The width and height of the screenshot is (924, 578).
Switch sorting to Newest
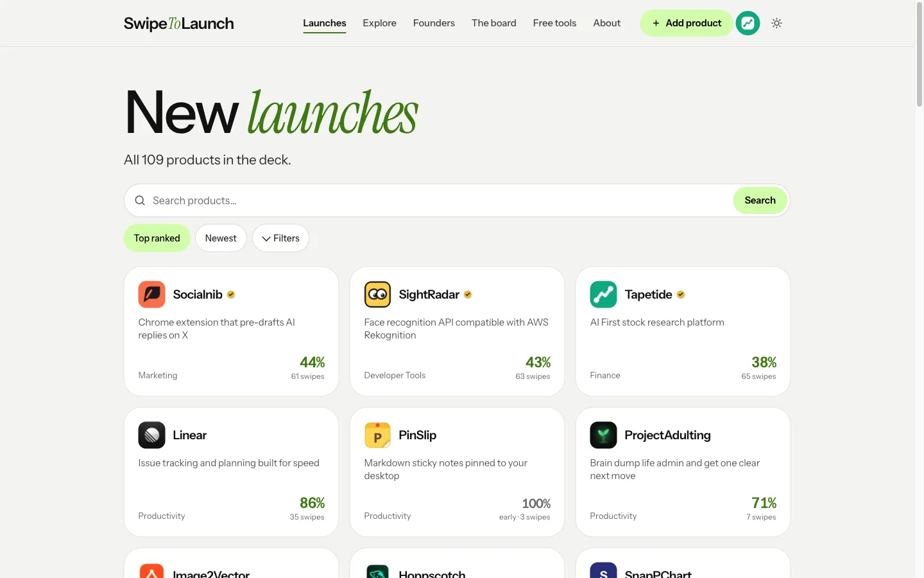[221, 238]
